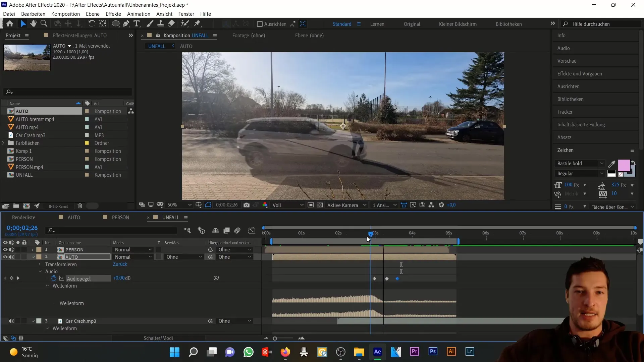The image size is (644, 362).
Task: Hide the AUTO layer video
Action: [x=5, y=257]
